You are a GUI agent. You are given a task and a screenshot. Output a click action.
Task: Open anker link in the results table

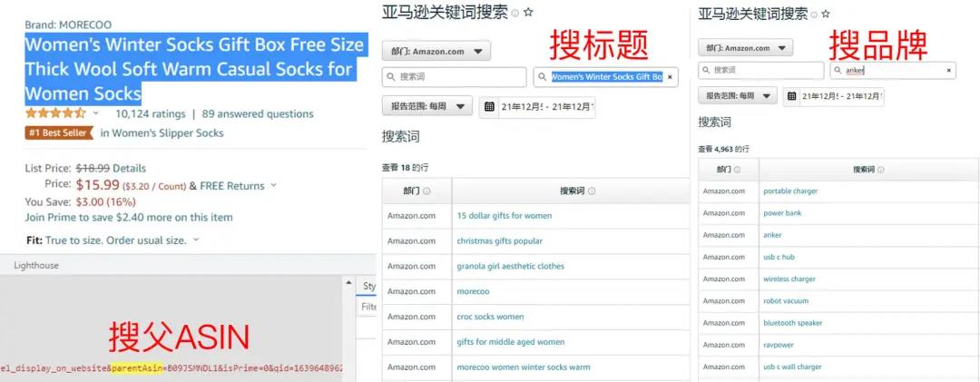(772, 235)
